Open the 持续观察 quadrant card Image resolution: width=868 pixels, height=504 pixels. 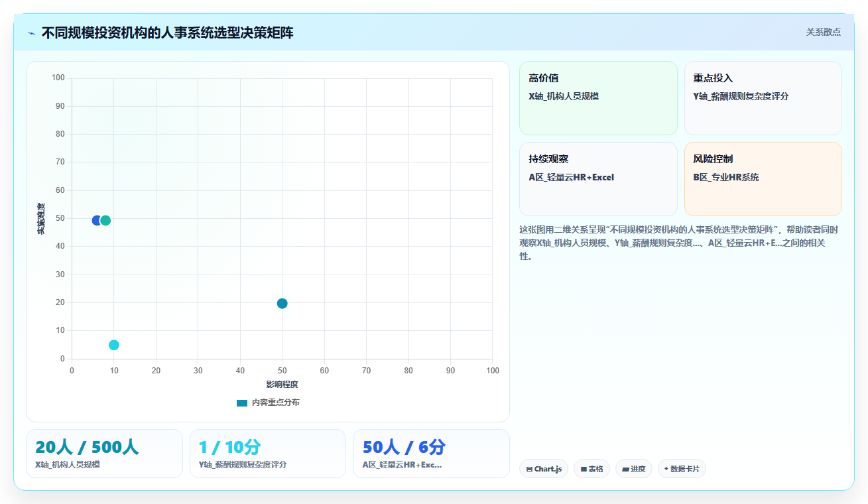(x=598, y=179)
